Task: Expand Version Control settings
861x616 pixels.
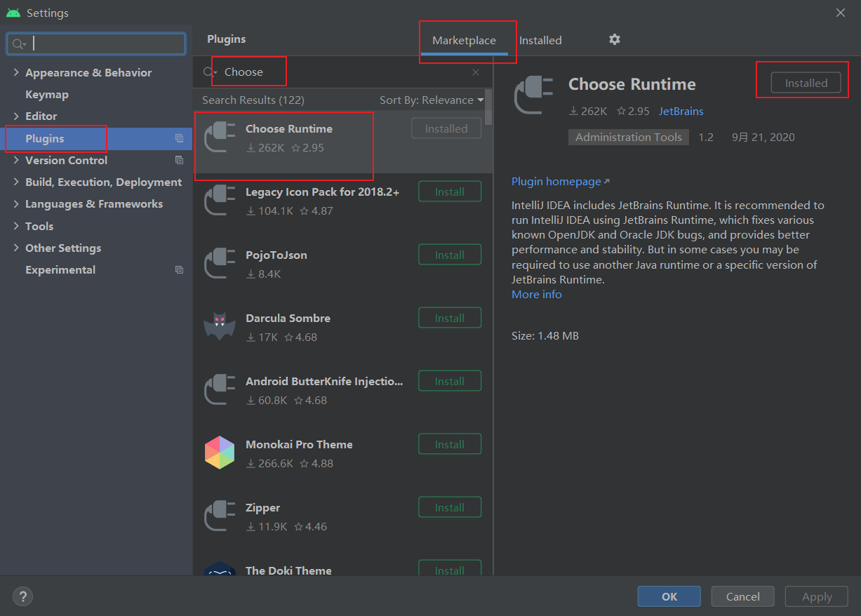Action: (16, 161)
